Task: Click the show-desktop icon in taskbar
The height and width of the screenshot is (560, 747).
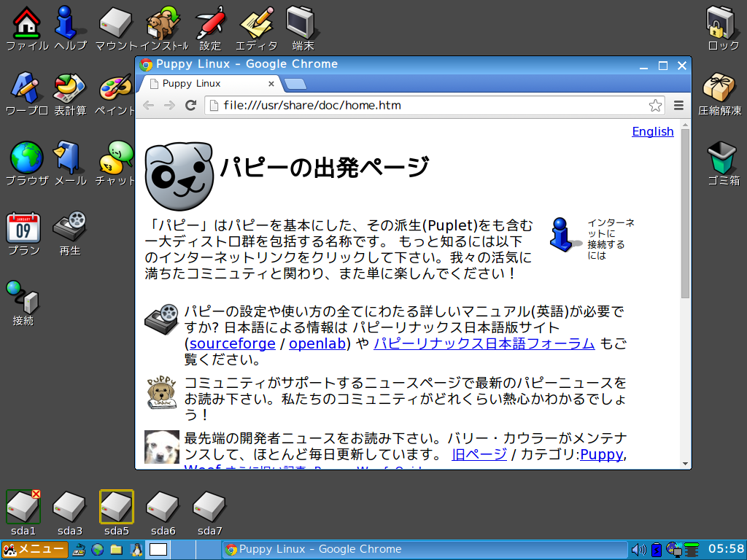Action: click(x=79, y=550)
